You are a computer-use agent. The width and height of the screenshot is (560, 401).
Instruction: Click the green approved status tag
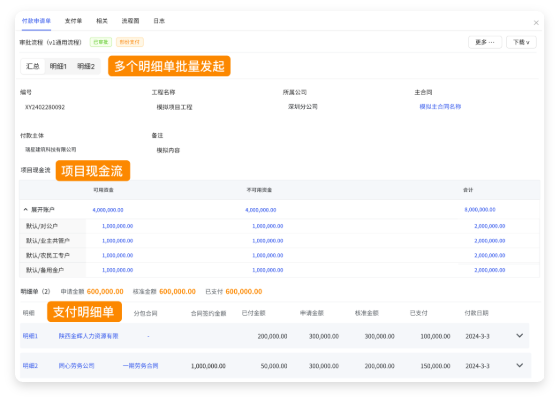pos(101,42)
